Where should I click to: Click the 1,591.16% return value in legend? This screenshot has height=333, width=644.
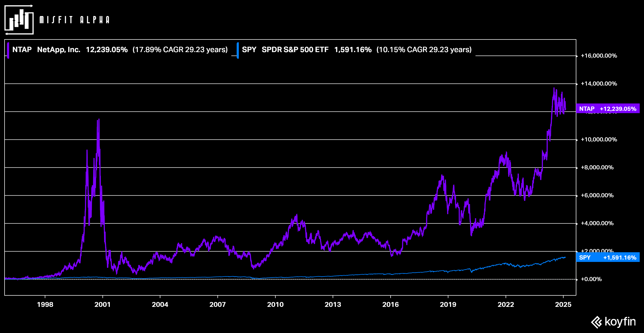click(353, 50)
